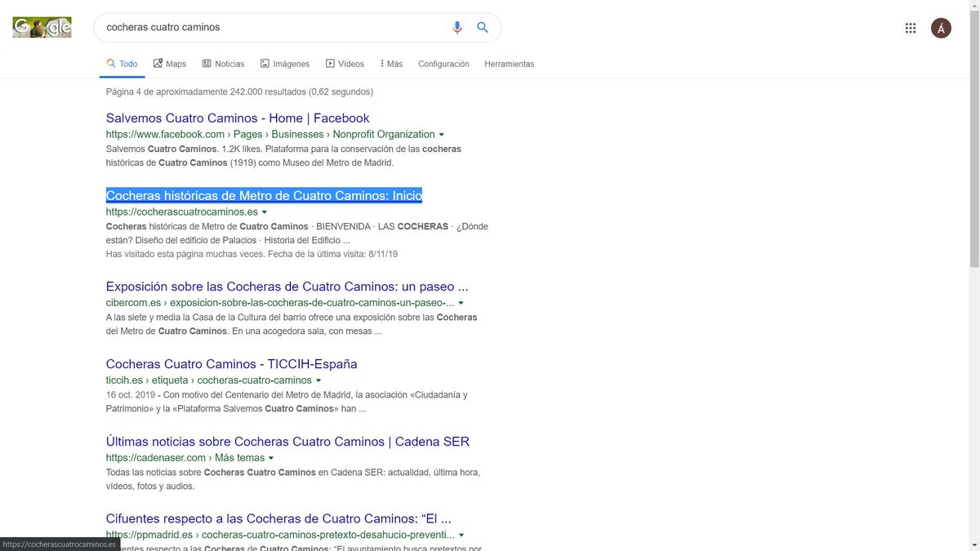This screenshot has width=980, height=551.
Task: Open the Cifuentes respecto a las Cocheras result
Action: point(278,518)
